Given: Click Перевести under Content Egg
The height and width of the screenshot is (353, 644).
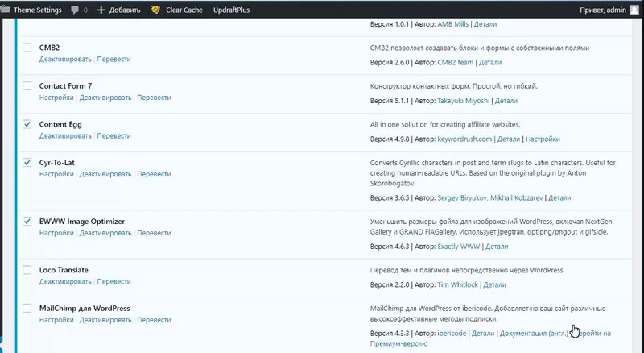Looking at the screenshot, I should coord(114,135).
